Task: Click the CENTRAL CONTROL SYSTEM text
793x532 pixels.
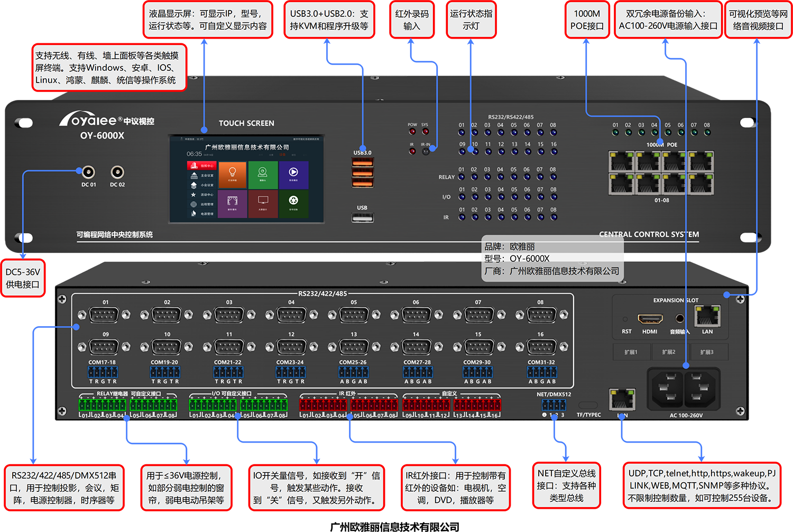Action: click(x=649, y=234)
